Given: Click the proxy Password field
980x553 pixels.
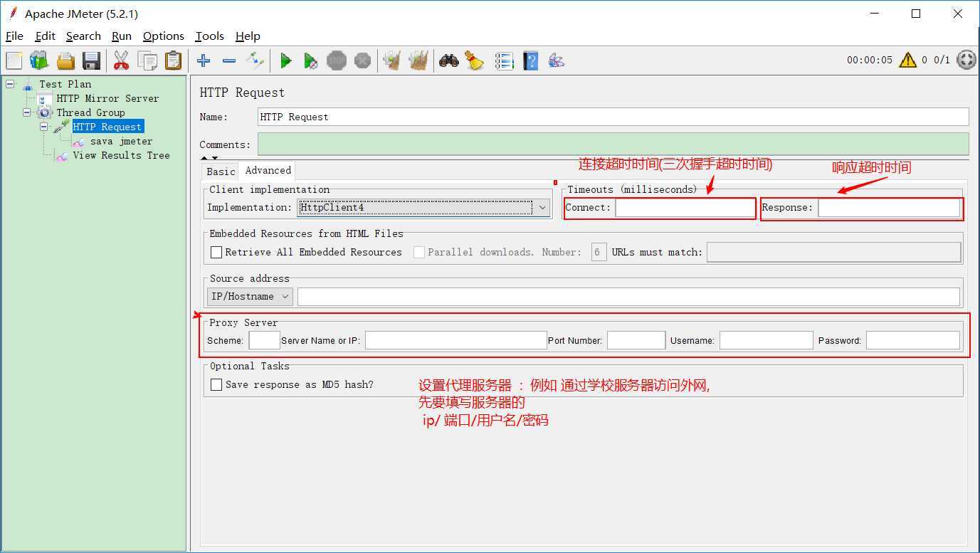Looking at the screenshot, I should [x=913, y=340].
